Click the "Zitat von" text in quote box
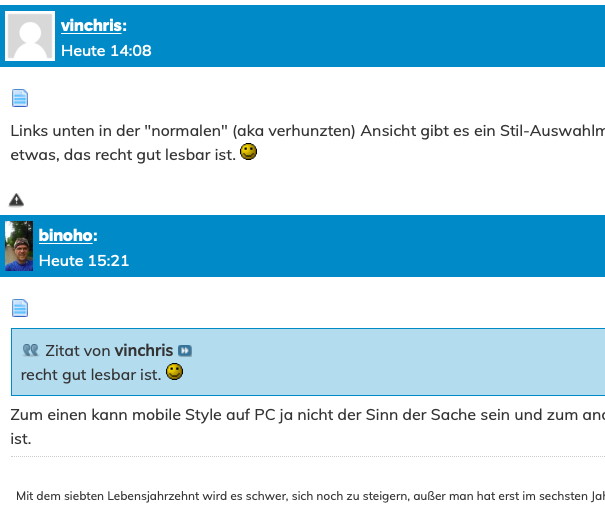The height and width of the screenshot is (517, 605). click(x=77, y=351)
